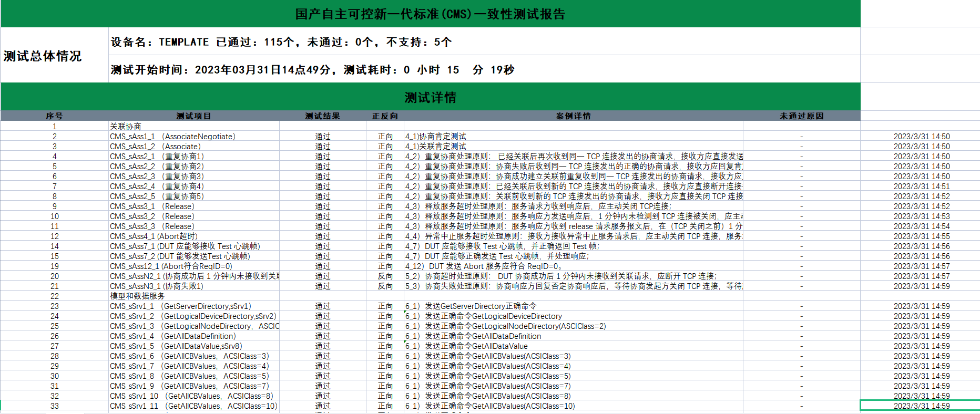Image resolution: width=980 pixels, height=414 pixels.
Task: Select the CMS_sAss7_1 test item cell
Action: 194,246
